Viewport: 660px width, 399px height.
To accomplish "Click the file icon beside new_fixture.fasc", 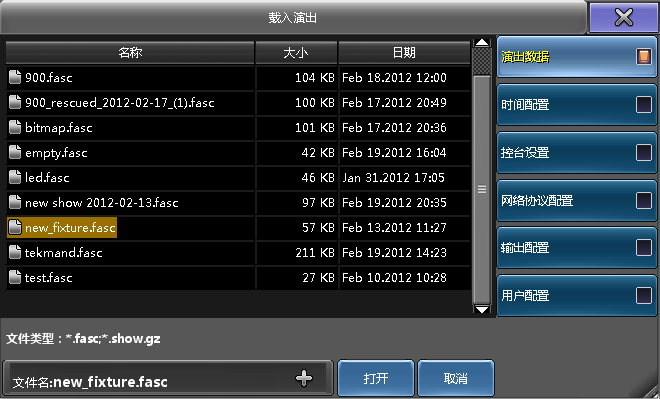I will (15, 228).
